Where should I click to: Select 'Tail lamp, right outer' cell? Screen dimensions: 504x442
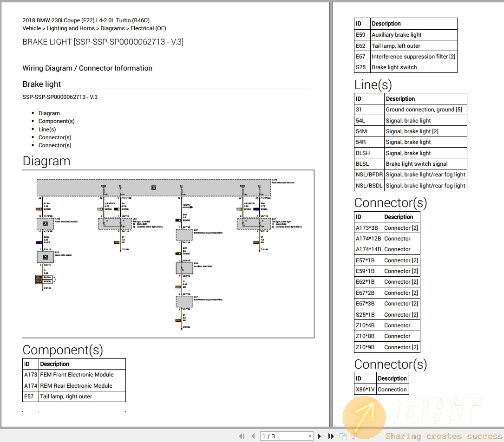pos(82,396)
